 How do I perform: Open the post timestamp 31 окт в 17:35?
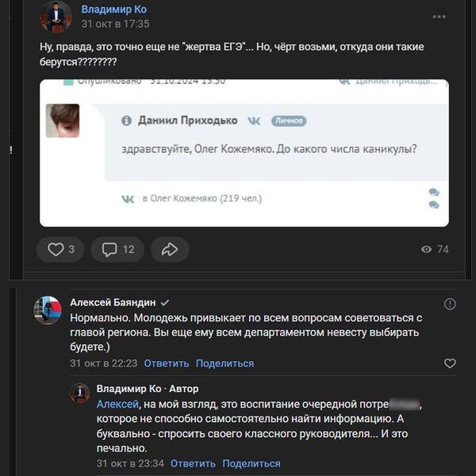coord(115,24)
